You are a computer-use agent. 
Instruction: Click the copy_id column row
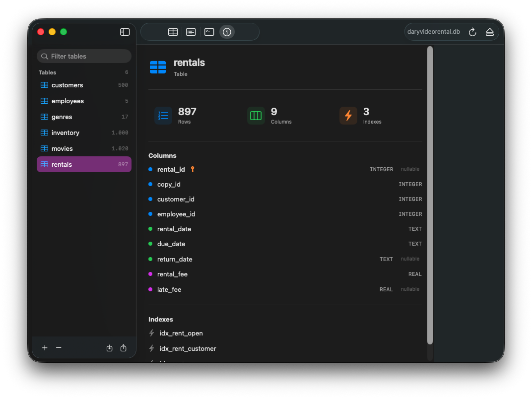(x=285, y=184)
